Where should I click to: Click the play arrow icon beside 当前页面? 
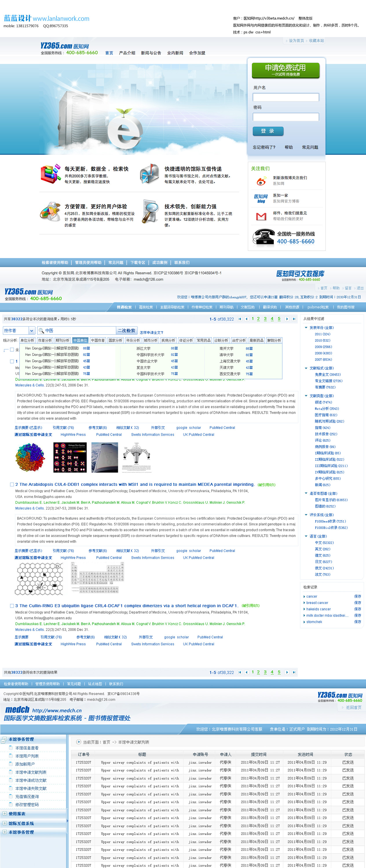tap(78, 742)
